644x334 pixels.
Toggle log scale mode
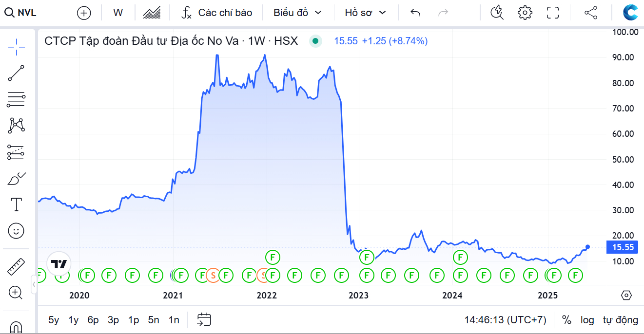pyautogui.click(x=587, y=320)
